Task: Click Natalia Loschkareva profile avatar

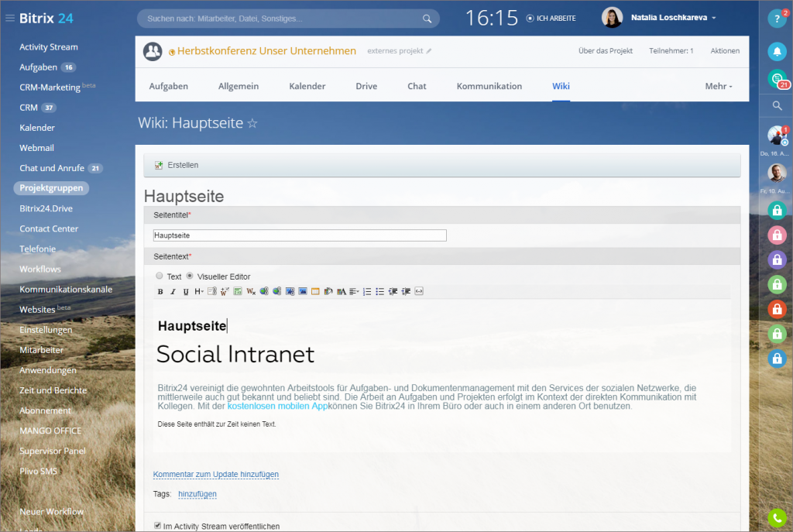Action: (612, 18)
